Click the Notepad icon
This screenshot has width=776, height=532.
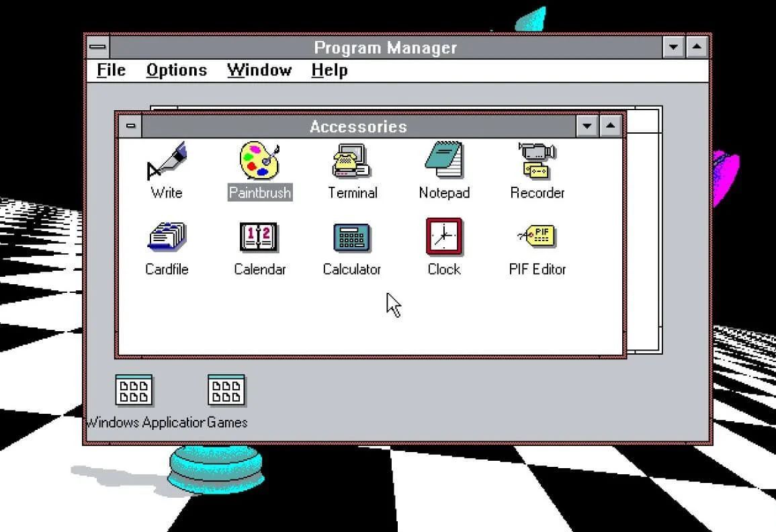pos(444,161)
